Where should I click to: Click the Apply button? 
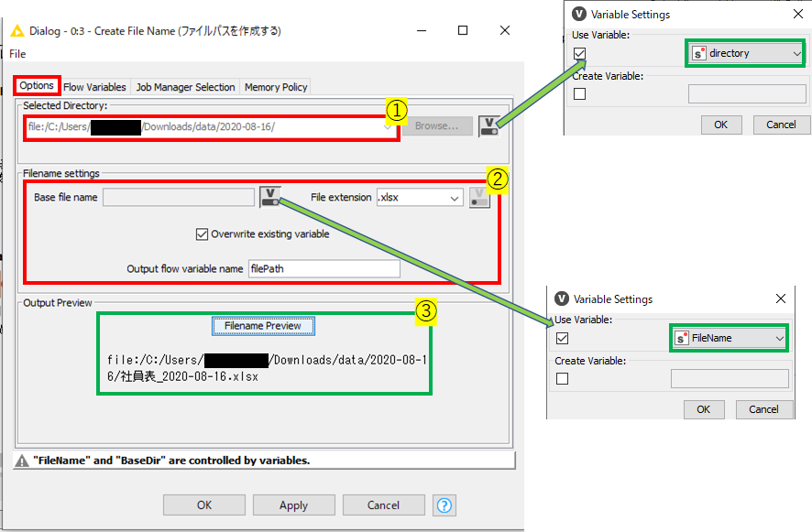tap(293, 505)
